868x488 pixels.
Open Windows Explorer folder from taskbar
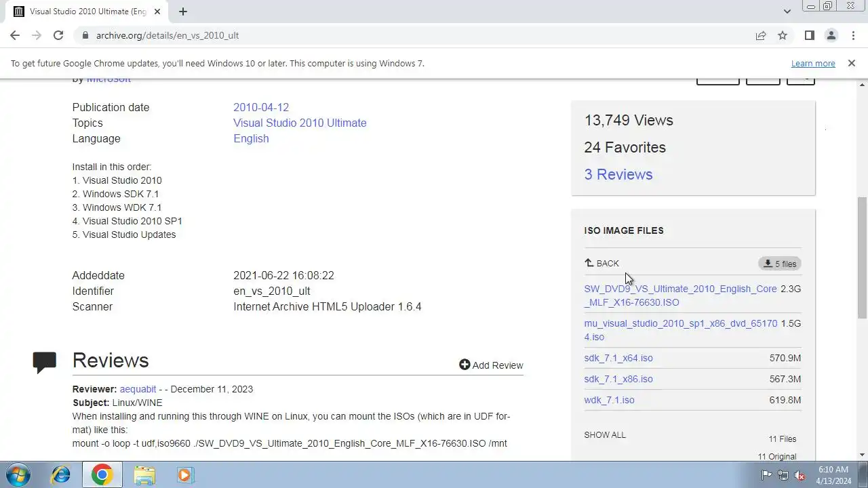point(144,474)
